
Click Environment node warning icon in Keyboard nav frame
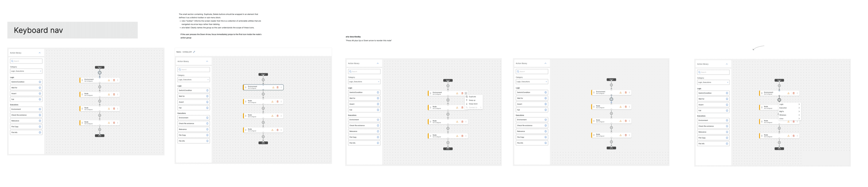click(x=109, y=80)
